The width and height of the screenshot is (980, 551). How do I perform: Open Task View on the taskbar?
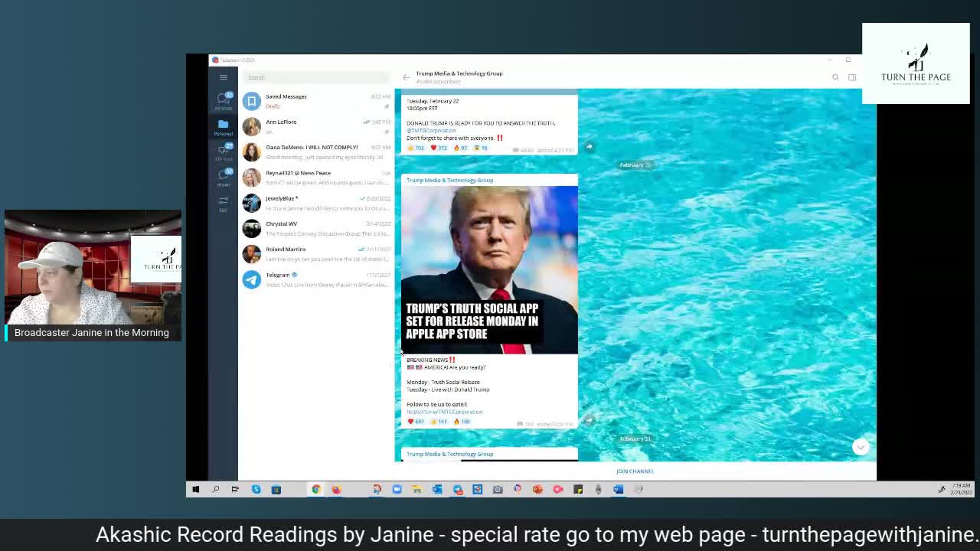[x=235, y=489]
